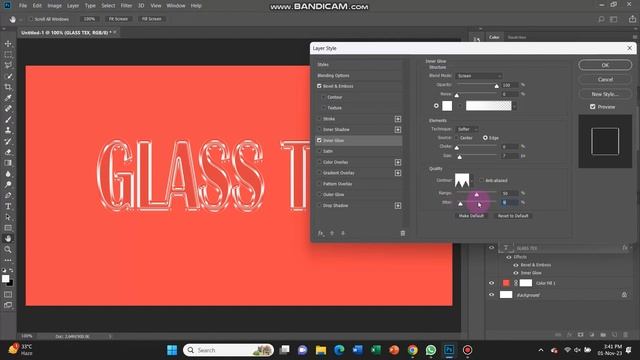This screenshot has height=360, width=640.
Task: Select the Edge source radio button
Action: (x=485, y=138)
